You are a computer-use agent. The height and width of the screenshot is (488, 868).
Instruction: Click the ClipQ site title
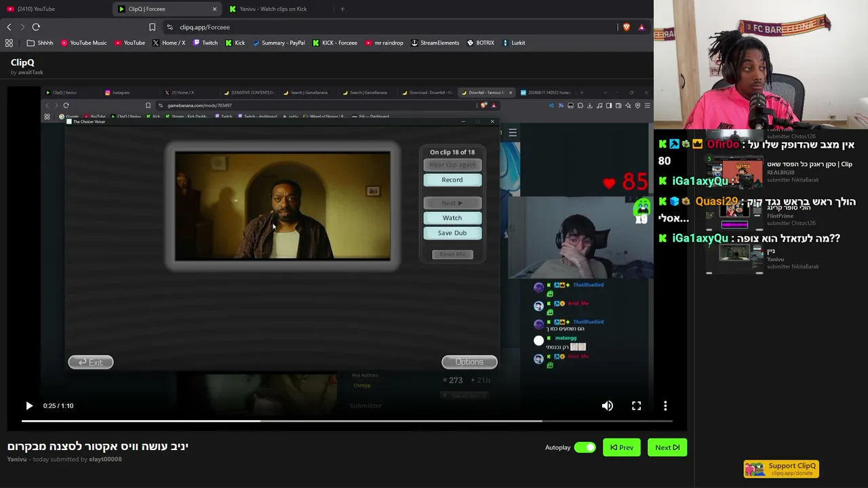pyautogui.click(x=22, y=62)
